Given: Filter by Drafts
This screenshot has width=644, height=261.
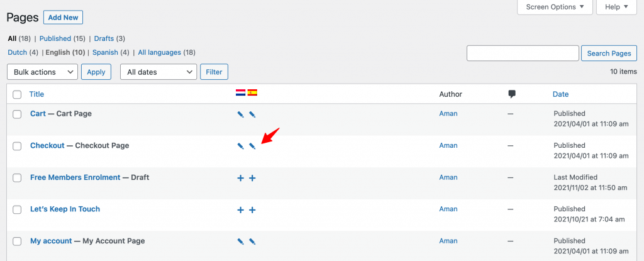Looking at the screenshot, I should [104, 38].
